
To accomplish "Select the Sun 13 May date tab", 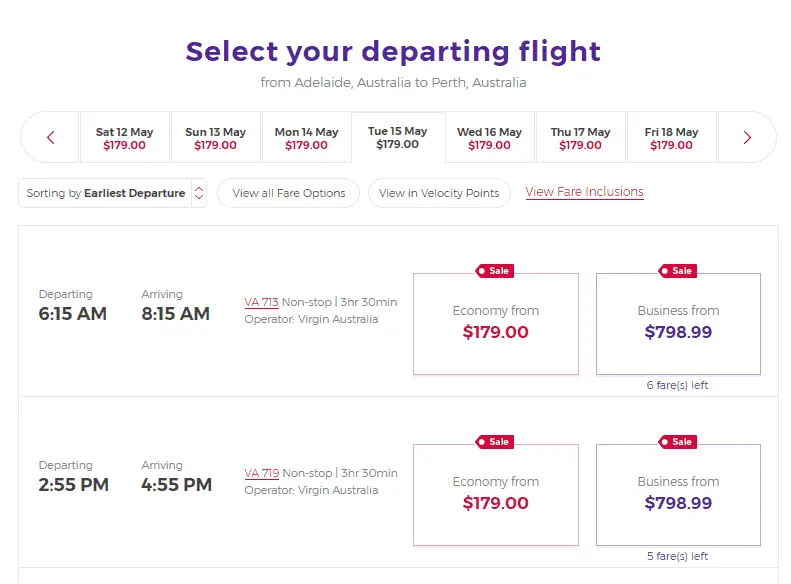I will coord(216,138).
